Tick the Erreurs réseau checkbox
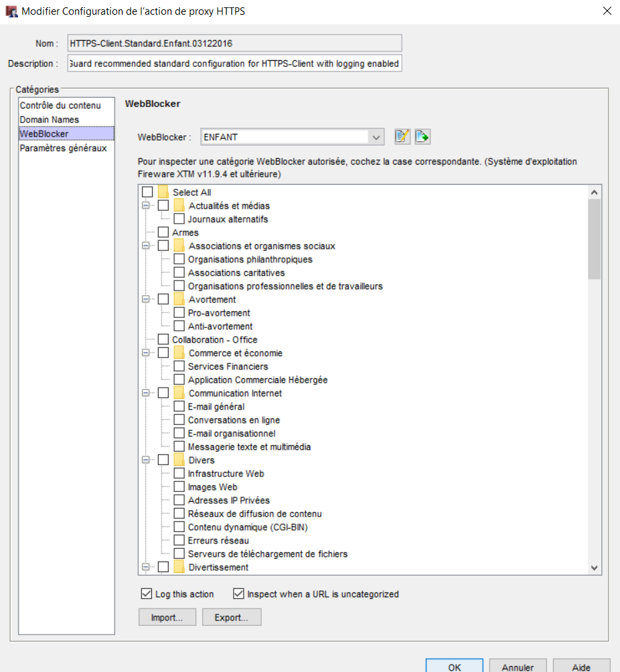The width and height of the screenshot is (620, 672). coord(179,540)
